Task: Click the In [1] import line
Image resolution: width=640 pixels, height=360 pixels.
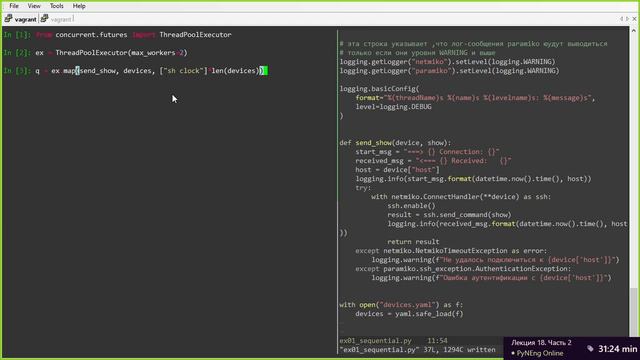Action: click(x=118, y=35)
